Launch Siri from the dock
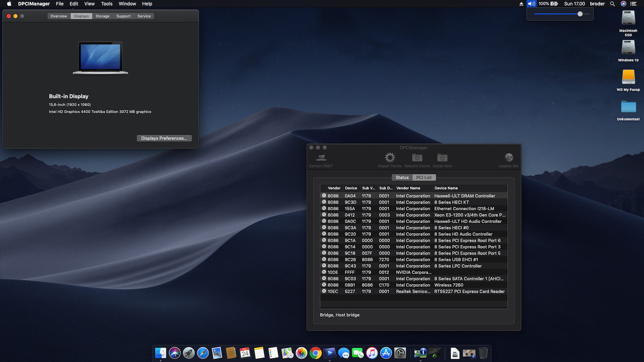The image size is (644, 362). coord(175,353)
